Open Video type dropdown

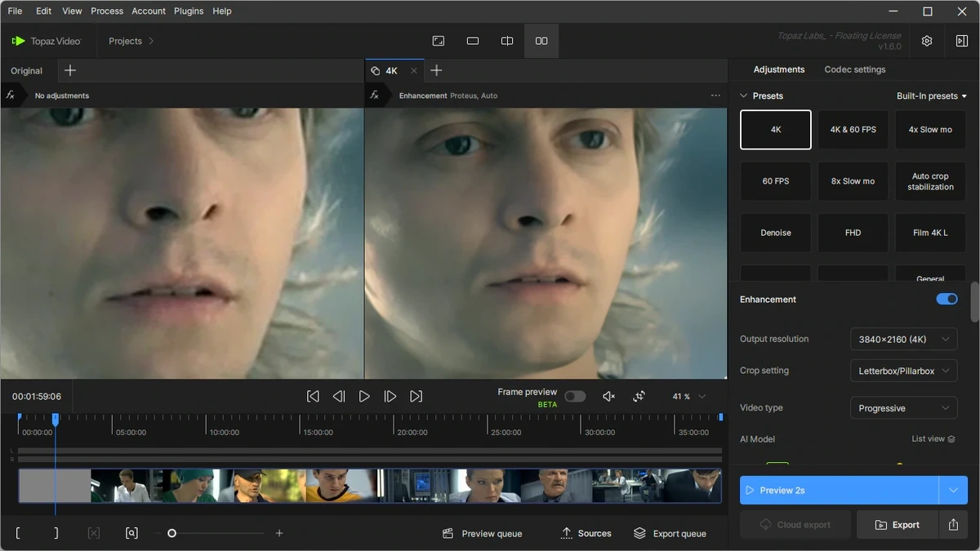(x=903, y=408)
